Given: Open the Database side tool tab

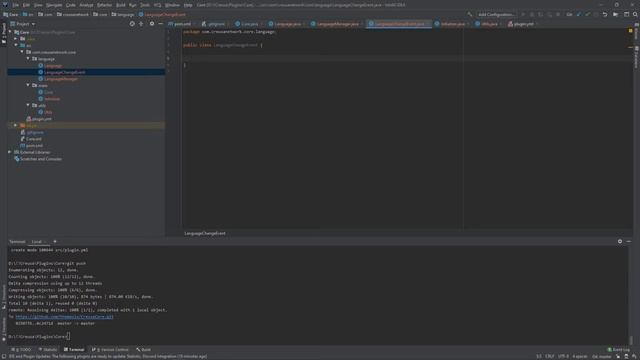Looking at the screenshot, I should point(636,57).
